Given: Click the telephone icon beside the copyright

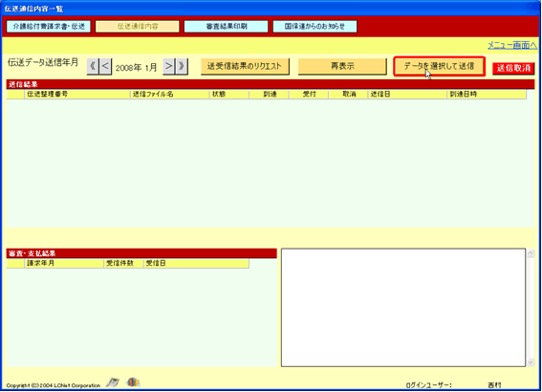Looking at the screenshot, I should [113, 382].
